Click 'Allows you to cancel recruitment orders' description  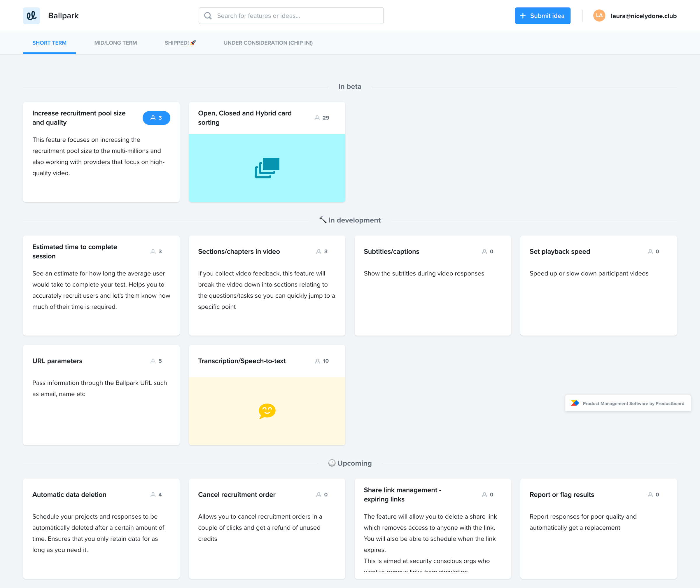[x=260, y=528]
